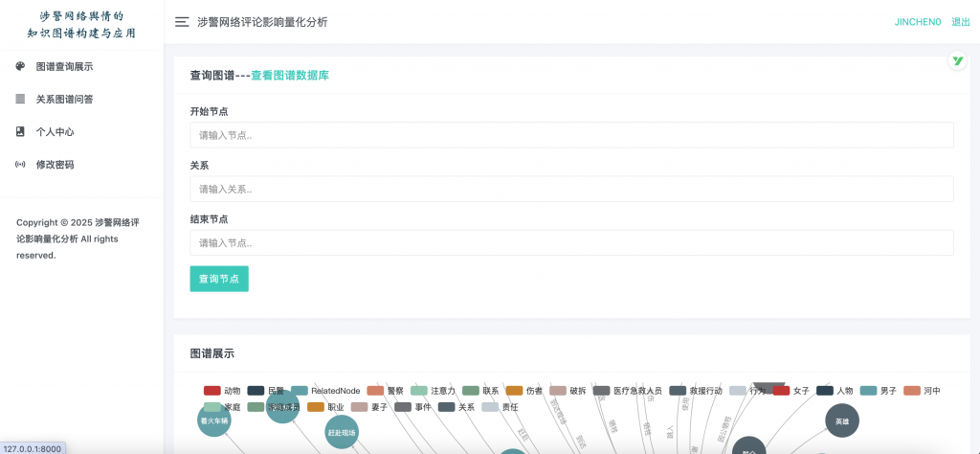
Task: Toggle the 人物 legend item
Action: pos(835,391)
